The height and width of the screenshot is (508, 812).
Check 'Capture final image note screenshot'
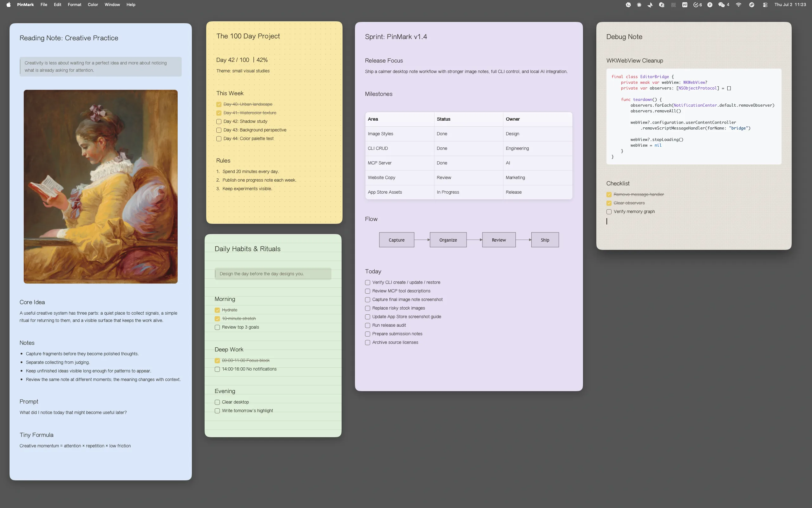click(x=367, y=300)
